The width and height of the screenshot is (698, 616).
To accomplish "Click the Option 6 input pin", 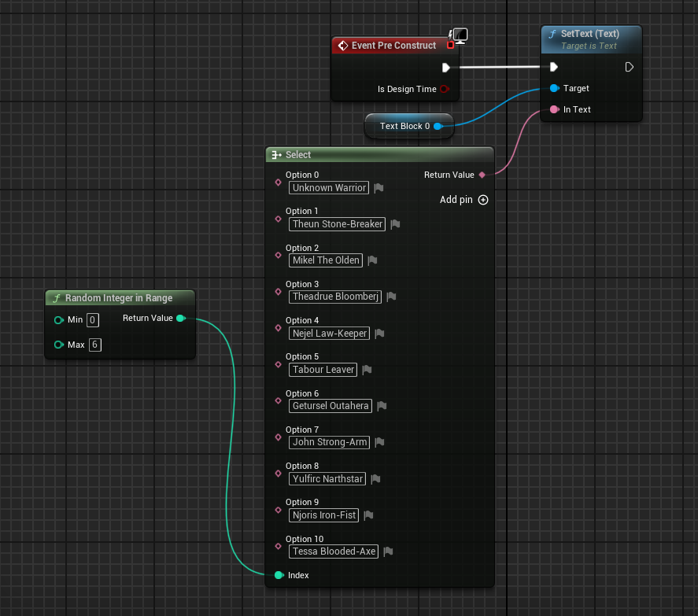I will point(279,400).
